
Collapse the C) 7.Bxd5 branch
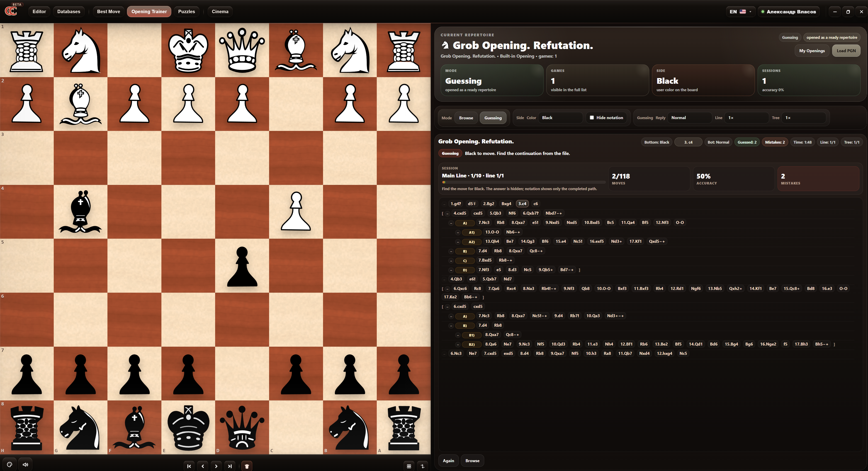click(451, 261)
